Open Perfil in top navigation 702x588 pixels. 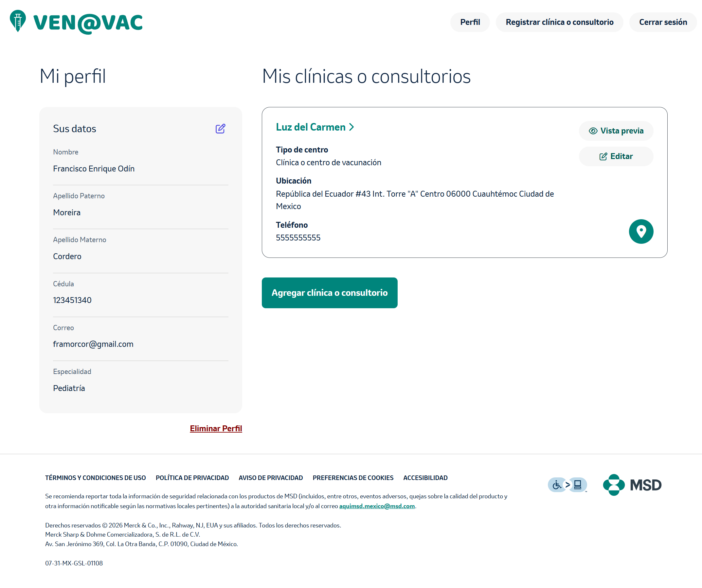[x=470, y=22]
